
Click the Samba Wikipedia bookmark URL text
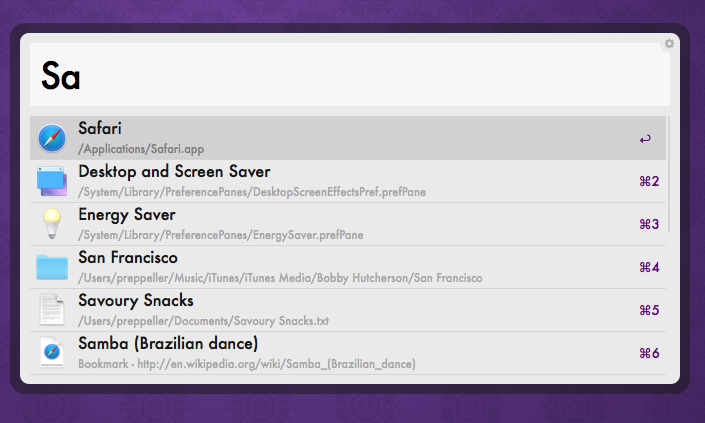pos(246,364)
